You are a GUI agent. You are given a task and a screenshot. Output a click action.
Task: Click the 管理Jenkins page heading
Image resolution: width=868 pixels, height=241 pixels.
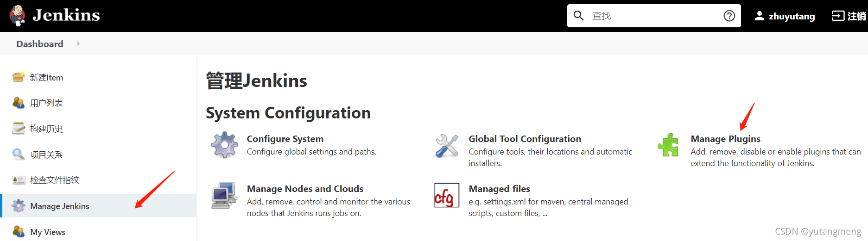tap(256, 80)
